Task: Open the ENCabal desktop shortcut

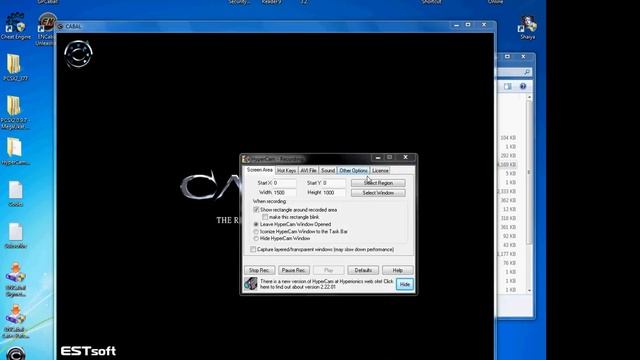Action: click(x=46, y=29)
